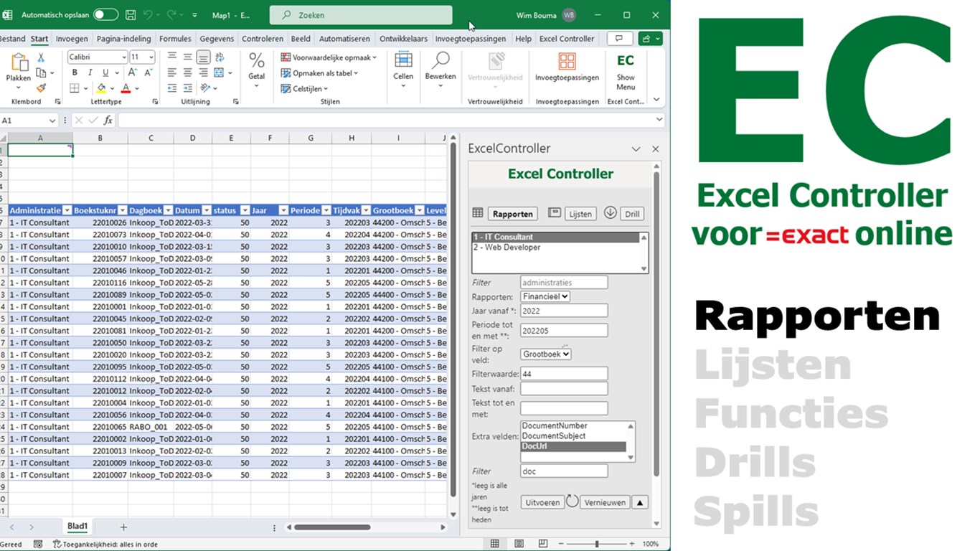Select DocumentSubject in Extra velden list

point(573,436)
